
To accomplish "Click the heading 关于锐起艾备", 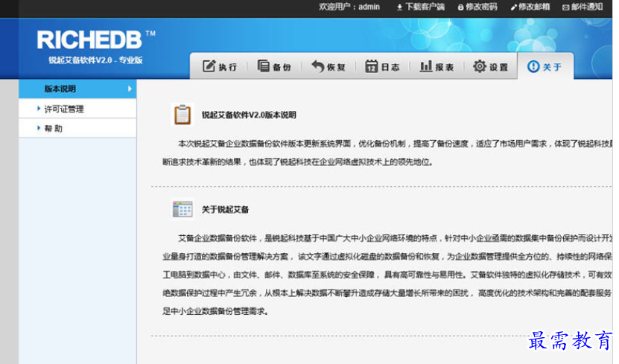I will pyautogui.click(x=225, y=209).
